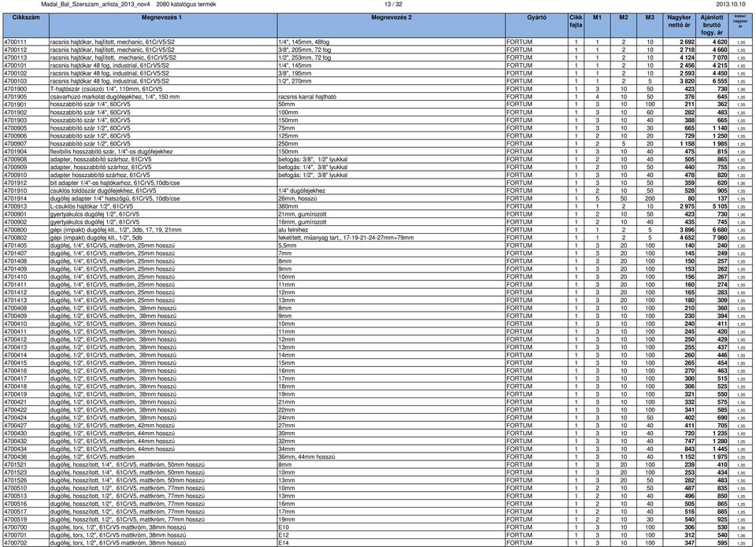Click the 'M1' column header
The width and height of the screenshot is (756, 547).
coord(597,25)
